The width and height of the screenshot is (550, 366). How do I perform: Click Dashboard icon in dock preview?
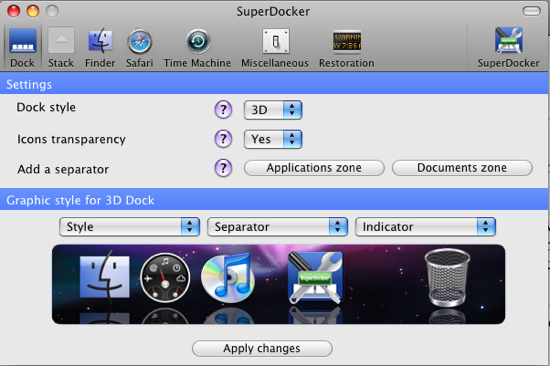click(165, 278)
